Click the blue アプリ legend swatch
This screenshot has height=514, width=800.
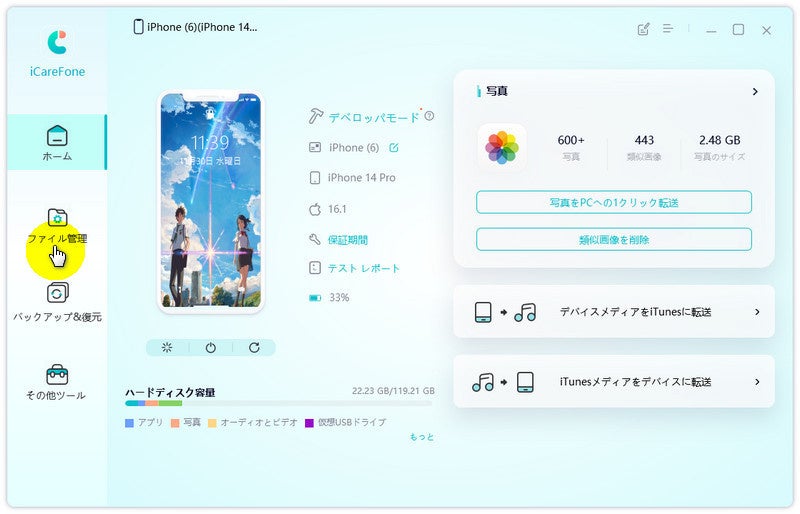point(129,423)
